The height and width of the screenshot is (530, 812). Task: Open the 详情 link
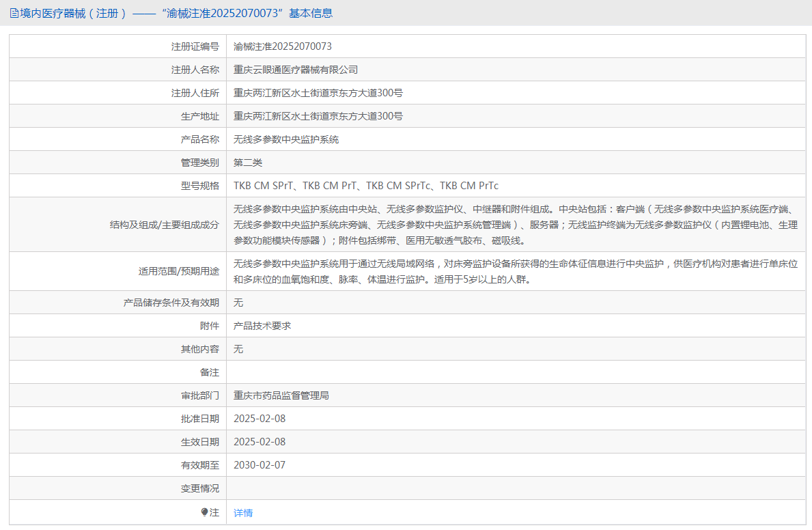[x=243, y=513]
